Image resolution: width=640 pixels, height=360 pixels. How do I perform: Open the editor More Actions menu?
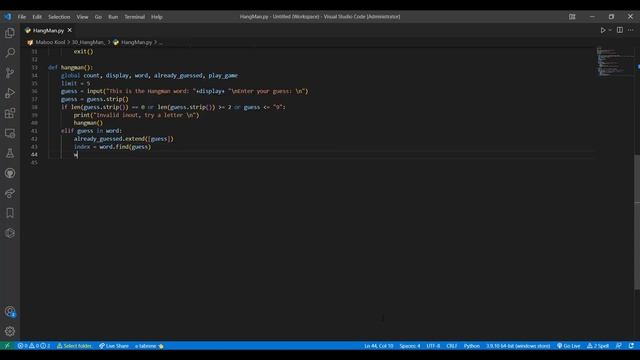631,30
